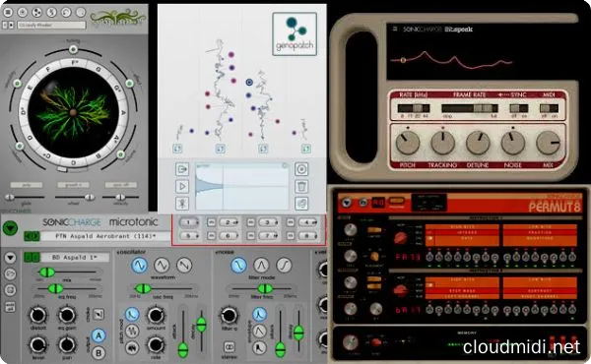Click the Synplant velocity slider handle
Viewport: 591px width, 364px height.
coord(120,197)
